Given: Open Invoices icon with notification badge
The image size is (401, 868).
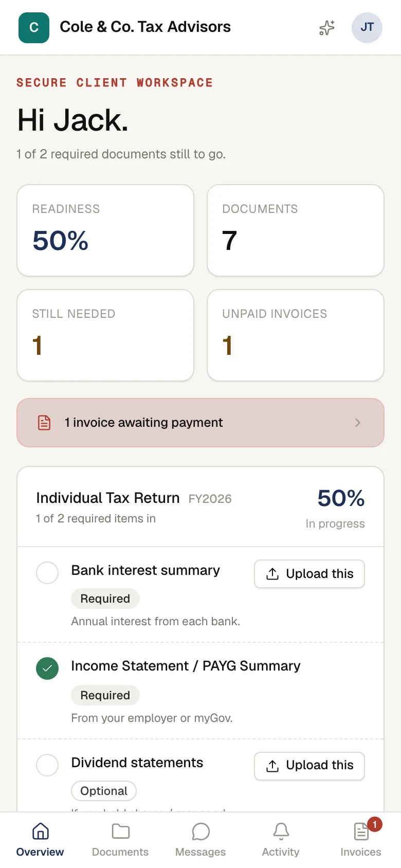Looking at the screenshot, I should [362, 831].
